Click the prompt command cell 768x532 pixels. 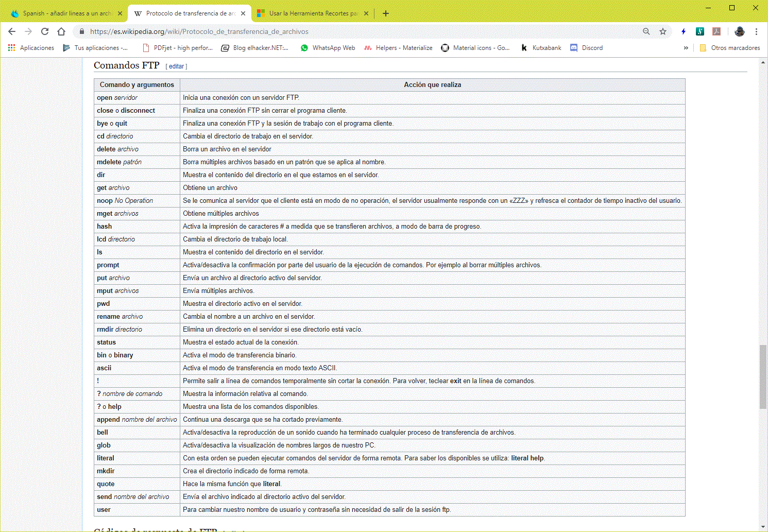pos(137,265)
